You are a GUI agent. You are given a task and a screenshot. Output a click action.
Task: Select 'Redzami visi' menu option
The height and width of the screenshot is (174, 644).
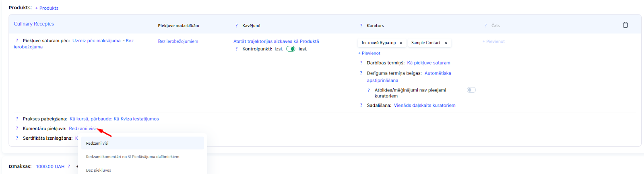coord(97,143)
